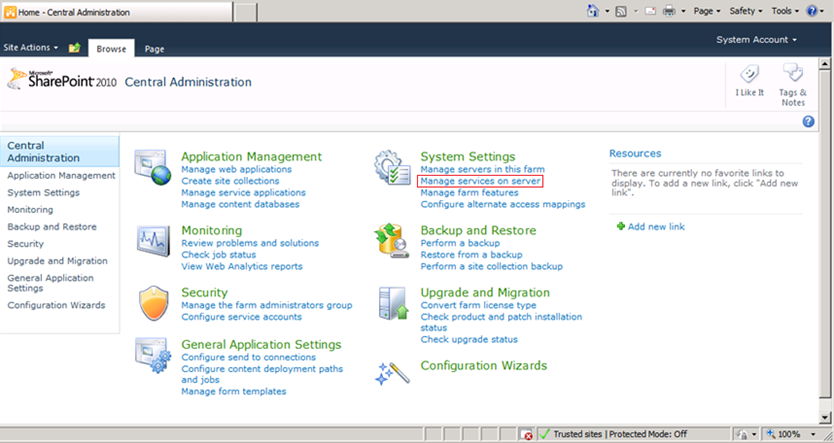
Task: Click Add new link under Resources
Action: coord(655,227)
